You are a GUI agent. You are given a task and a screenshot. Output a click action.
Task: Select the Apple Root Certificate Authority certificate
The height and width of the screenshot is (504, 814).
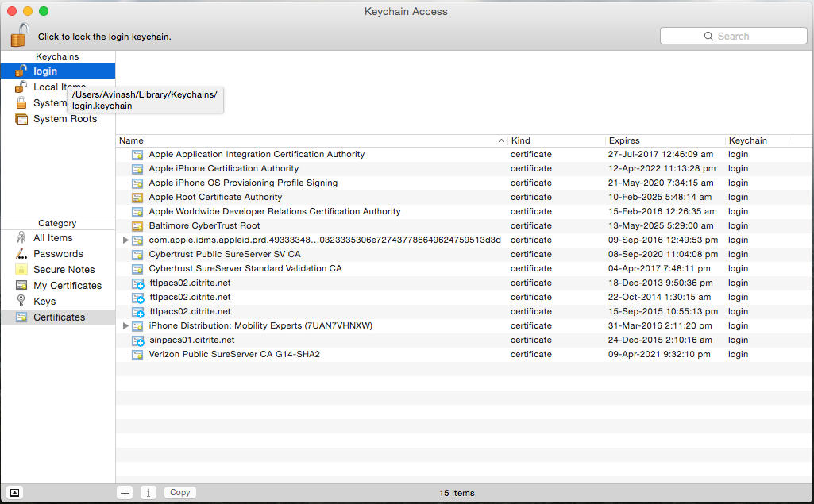pos(215,197)
